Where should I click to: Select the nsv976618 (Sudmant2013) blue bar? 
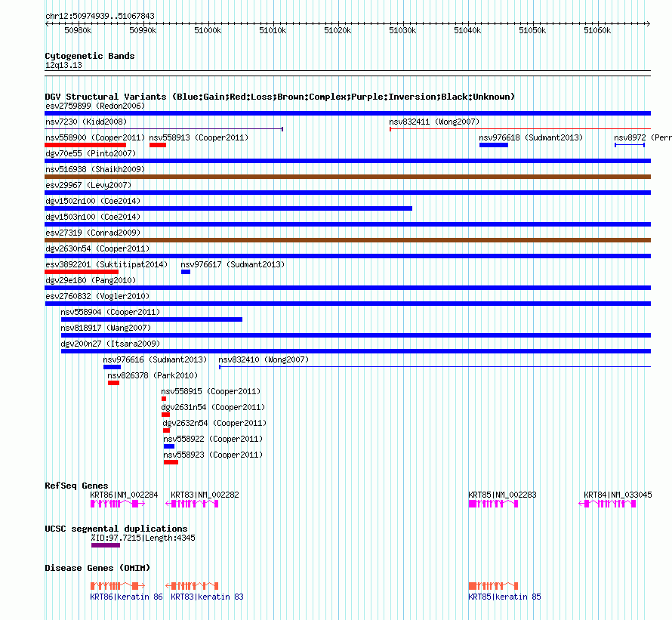point(494,145)
